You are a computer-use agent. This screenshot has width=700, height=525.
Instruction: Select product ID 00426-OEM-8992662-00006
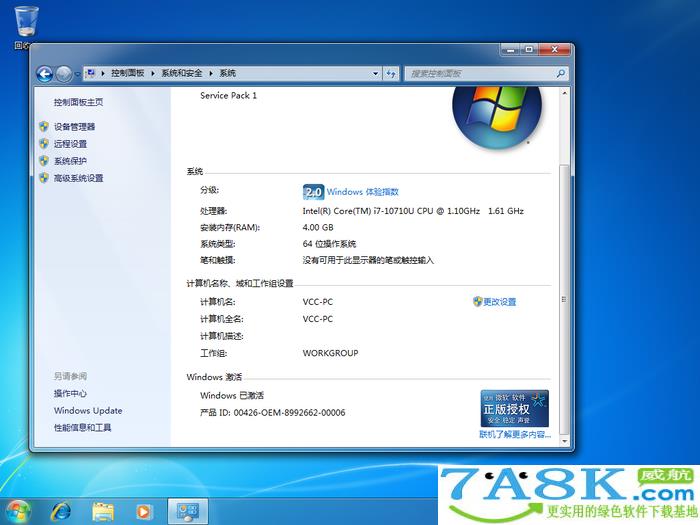289,412
